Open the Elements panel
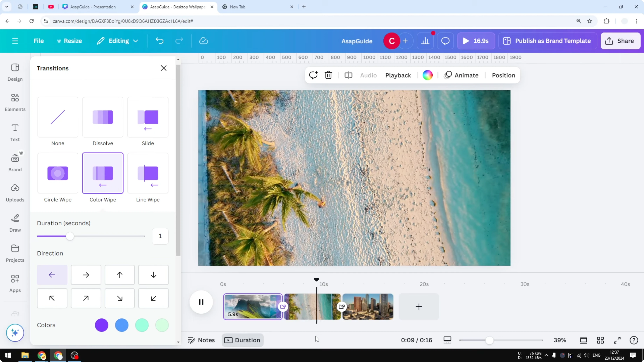 point(15,102)
